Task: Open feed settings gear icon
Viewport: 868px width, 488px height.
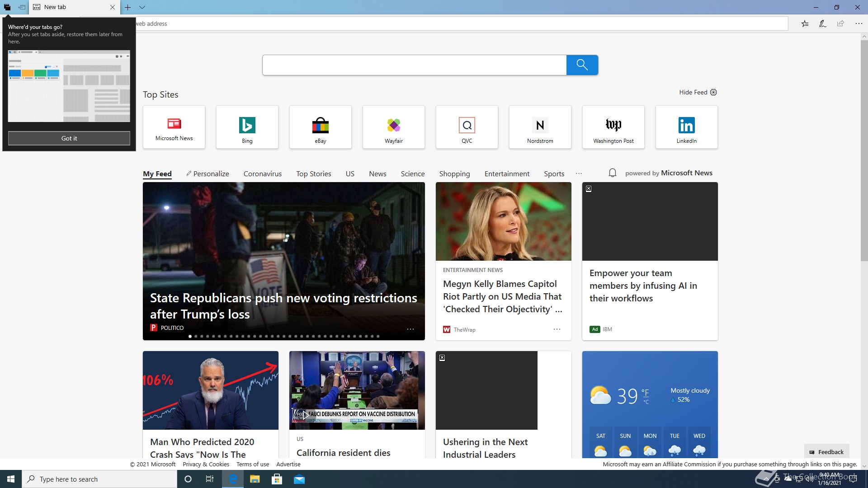Action: (x=713, y=92)
